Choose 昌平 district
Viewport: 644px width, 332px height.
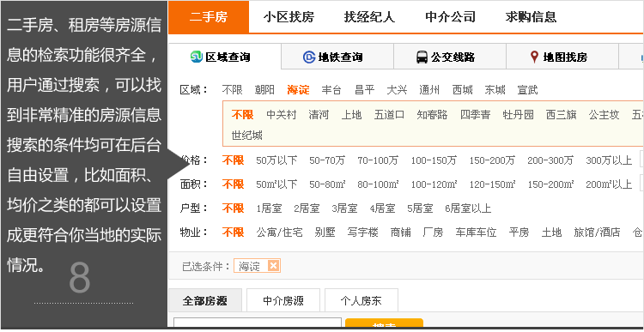(x=364, y=90)
